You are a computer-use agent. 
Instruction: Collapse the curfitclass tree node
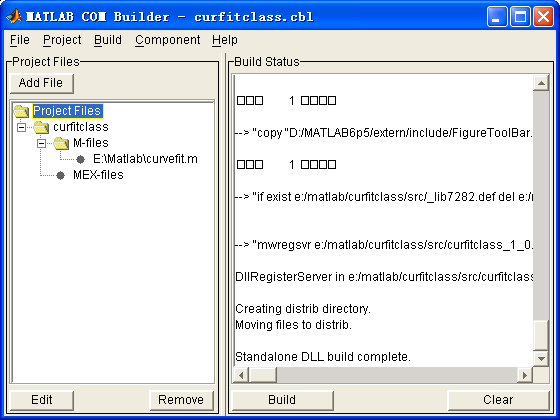[21, 127]
